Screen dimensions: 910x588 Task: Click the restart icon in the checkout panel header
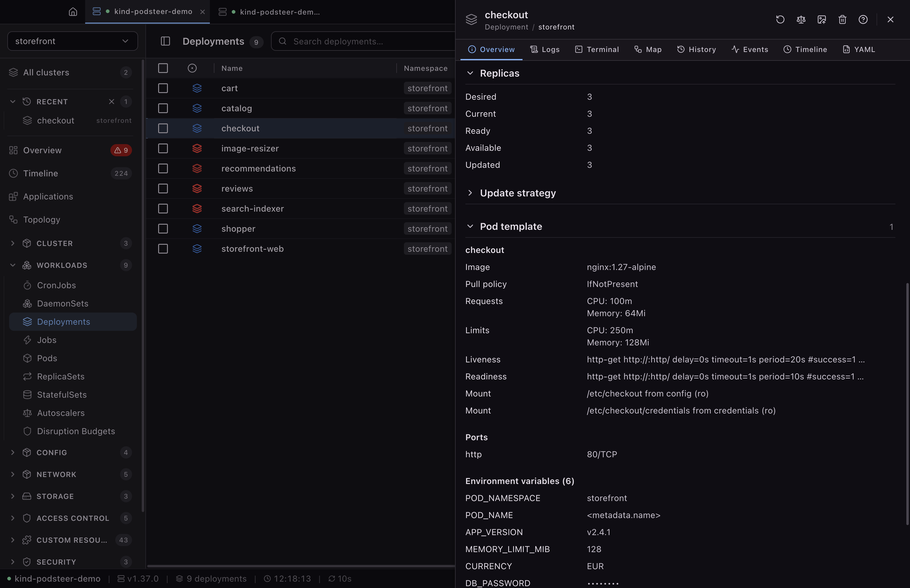point(780,19)
